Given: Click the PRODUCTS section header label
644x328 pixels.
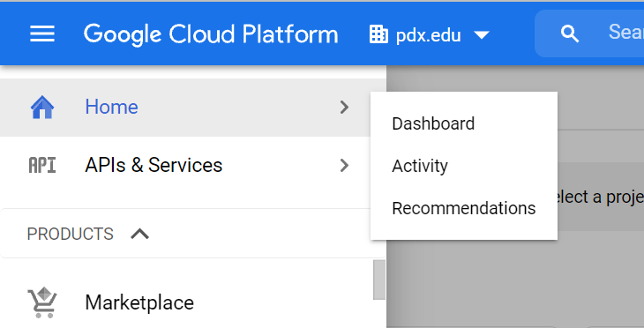Looking at the screenshot, I should [x=71, y=234].
